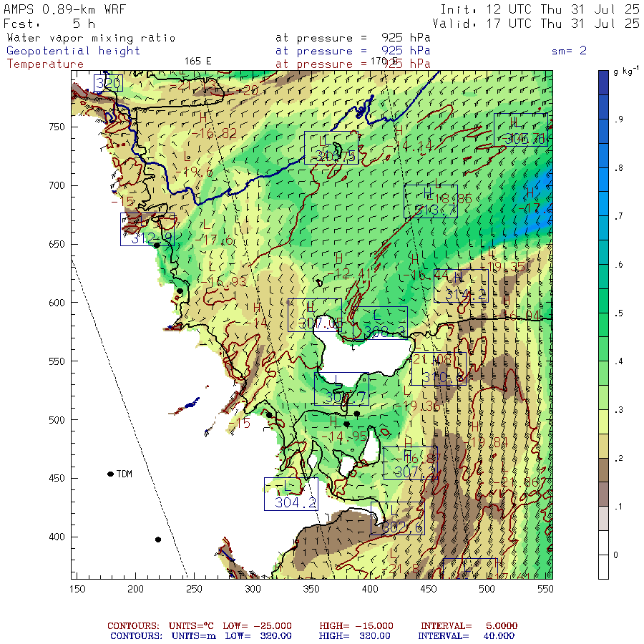Screen dimensions: 644x644
Task: Click the boxed '320' height label
Action: [x=108, y=83]
